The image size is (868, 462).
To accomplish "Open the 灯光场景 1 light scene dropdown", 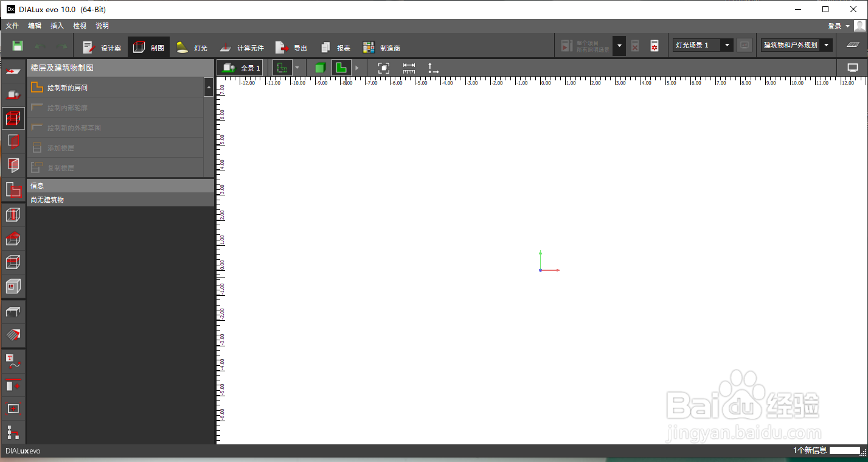I will (703, 45).
